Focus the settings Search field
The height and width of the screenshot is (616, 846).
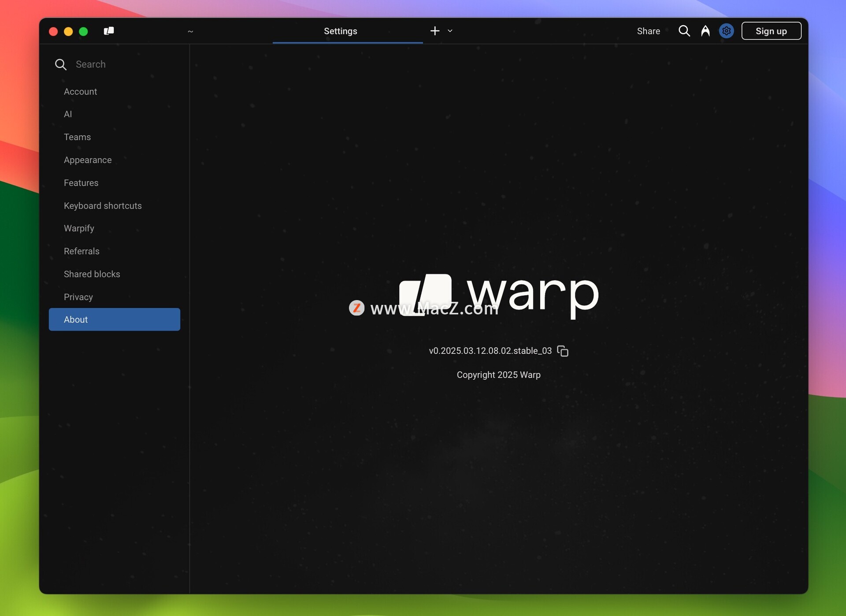pyautogui.click(x=115, y=64)
